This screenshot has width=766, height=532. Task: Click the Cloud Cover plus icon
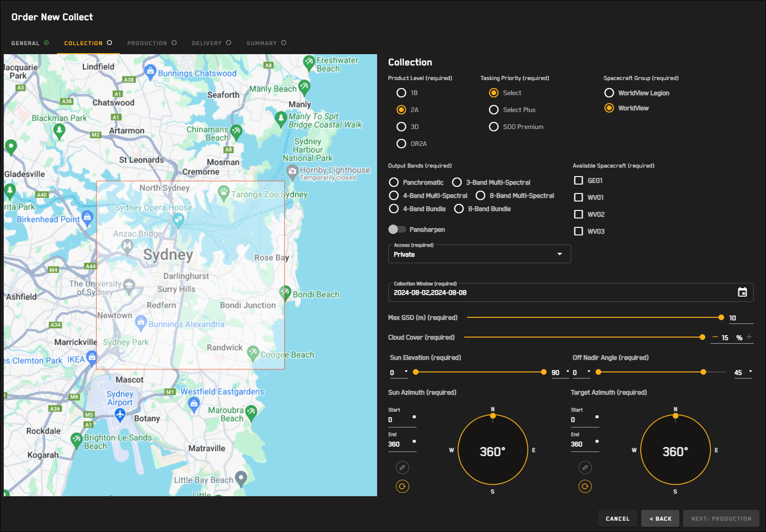[749, 337]
